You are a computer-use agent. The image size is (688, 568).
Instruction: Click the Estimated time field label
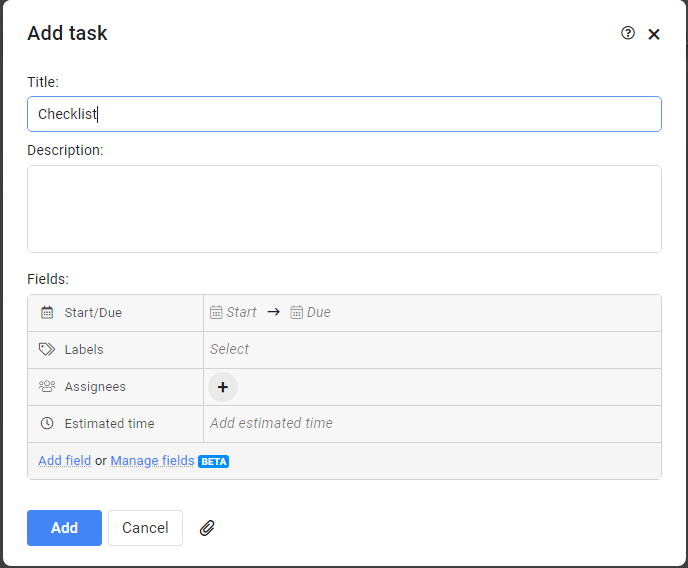(x=109, y=423)
